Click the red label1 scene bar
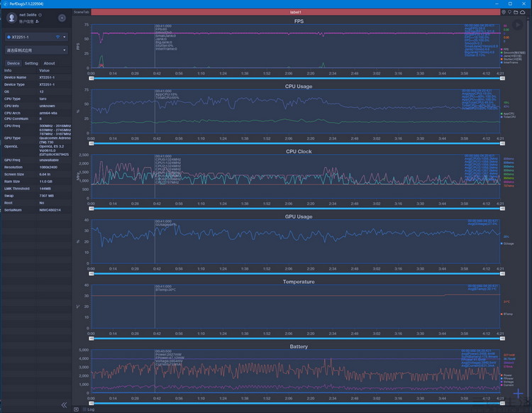 coord(296,12)
